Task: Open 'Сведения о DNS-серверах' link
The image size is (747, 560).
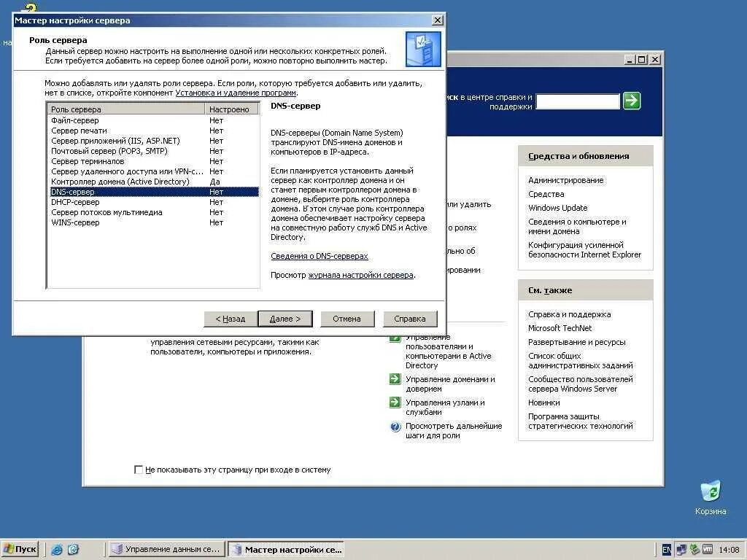Action: coord(320,256)
